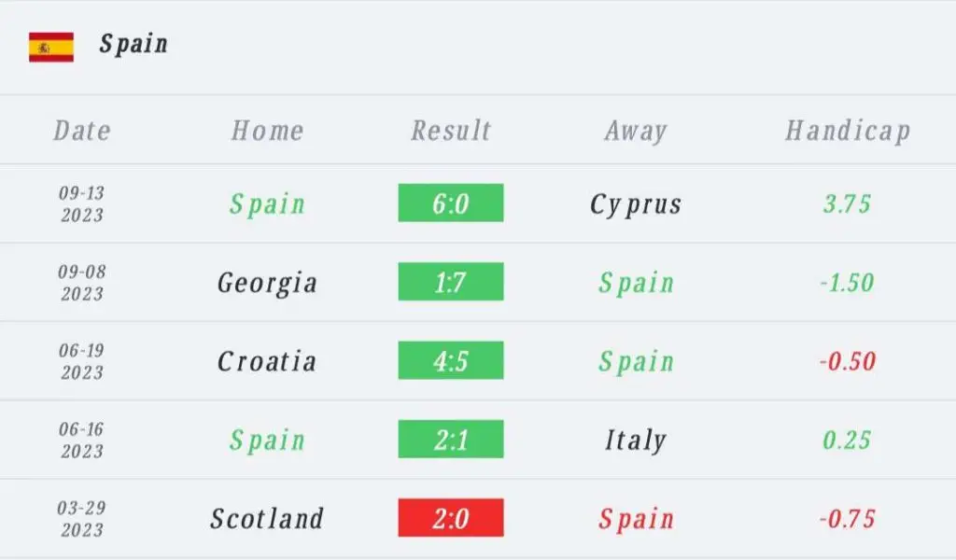Open the 1:7 result badge
Screen dimensions: 956x560
[451, 282]
